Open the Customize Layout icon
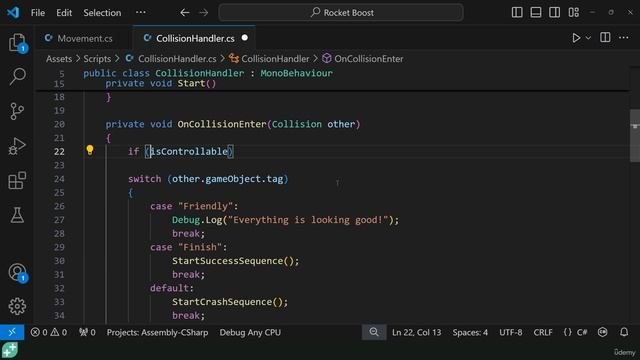 (x=573, y=13)
